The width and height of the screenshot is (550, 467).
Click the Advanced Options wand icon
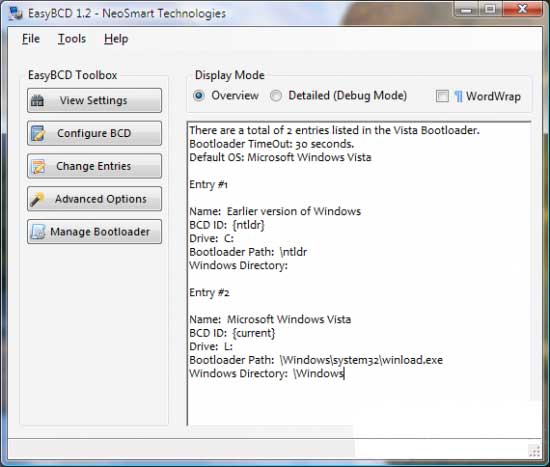pos(37,199)
